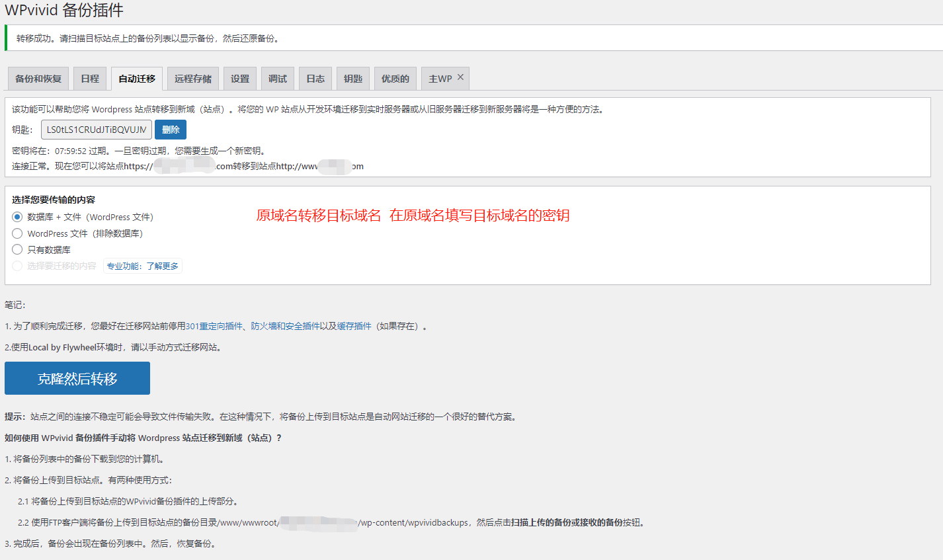943x560 pixels.
Task: Click the 密钥将在 07:59:52 过期 text
Action: [x=140, y=151]
